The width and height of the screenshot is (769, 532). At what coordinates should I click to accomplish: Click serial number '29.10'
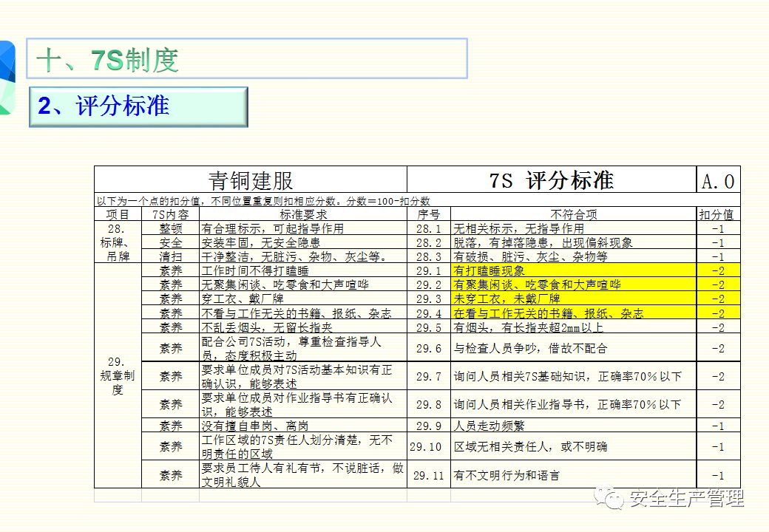click(429, 446)
